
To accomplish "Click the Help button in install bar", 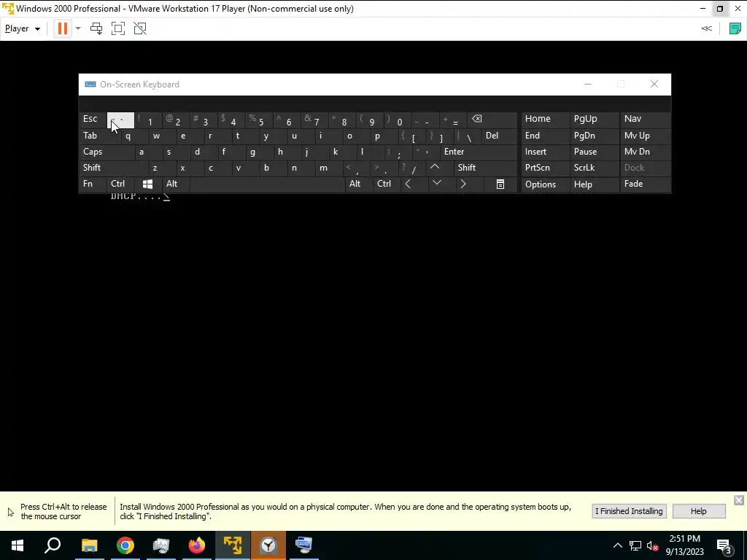I will pyautogui.click(x=698, y=511).
